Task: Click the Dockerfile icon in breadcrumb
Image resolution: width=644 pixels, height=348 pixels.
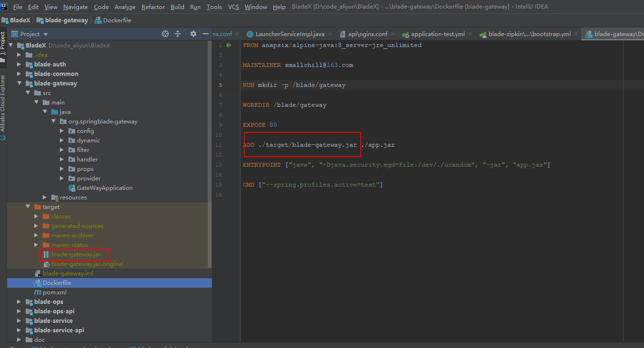Action: (x=98, y=20)
